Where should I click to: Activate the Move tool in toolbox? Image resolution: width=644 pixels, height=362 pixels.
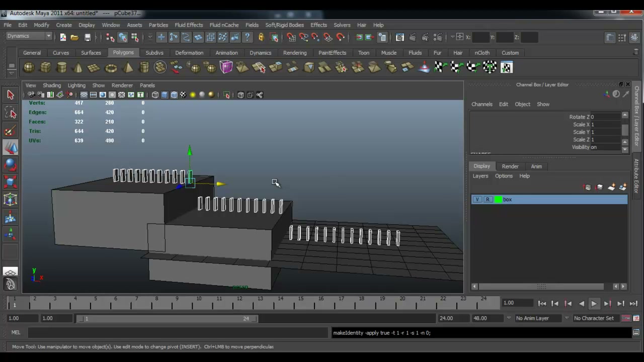pos(11,147)
